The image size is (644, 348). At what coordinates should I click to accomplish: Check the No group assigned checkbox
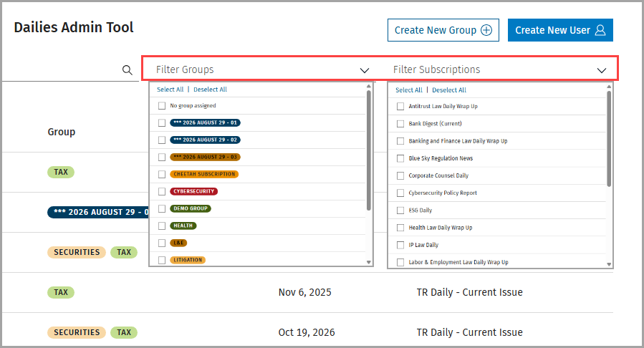tap(162, 106)
